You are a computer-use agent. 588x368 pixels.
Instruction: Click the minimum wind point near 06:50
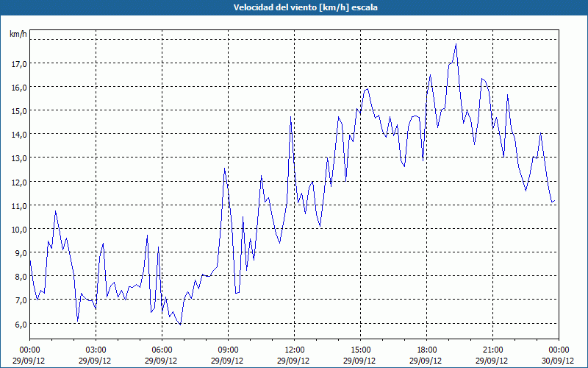coord(180,325)
